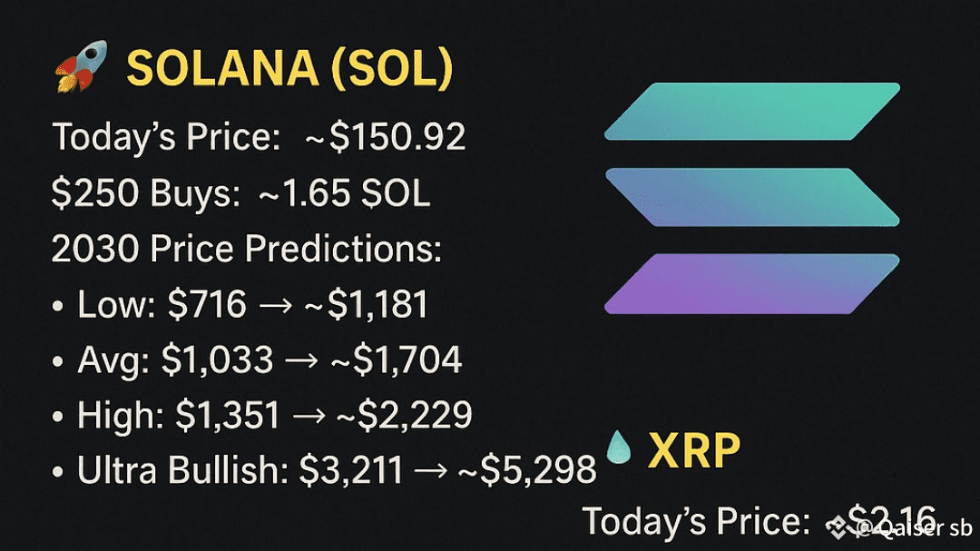
Task: Click the ~$1,704 average target value
Action: coord(397,360)
